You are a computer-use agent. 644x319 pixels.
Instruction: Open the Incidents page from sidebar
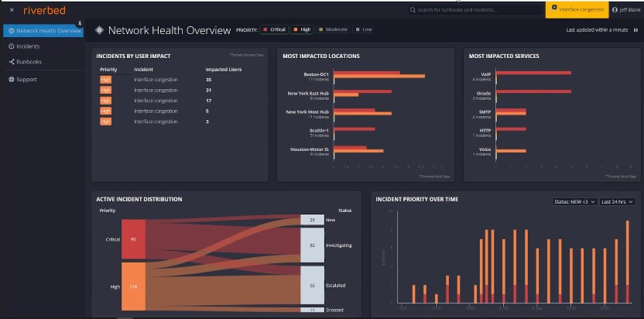click(x=28, y=46)
